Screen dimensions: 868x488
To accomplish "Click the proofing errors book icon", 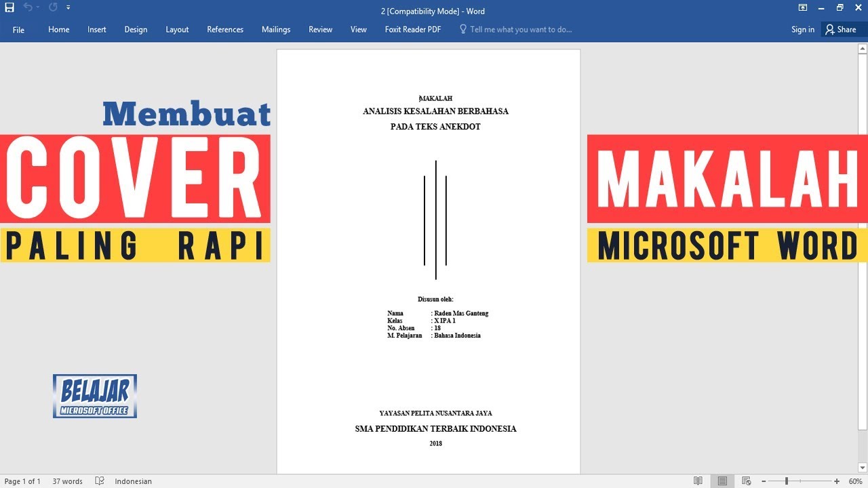I will pyautogui.click(x=100, y=481).
